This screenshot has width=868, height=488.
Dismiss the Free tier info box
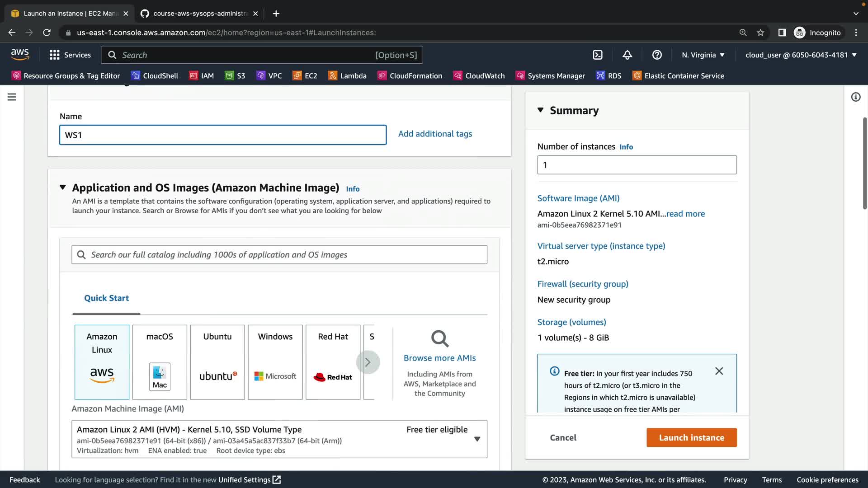719,371
